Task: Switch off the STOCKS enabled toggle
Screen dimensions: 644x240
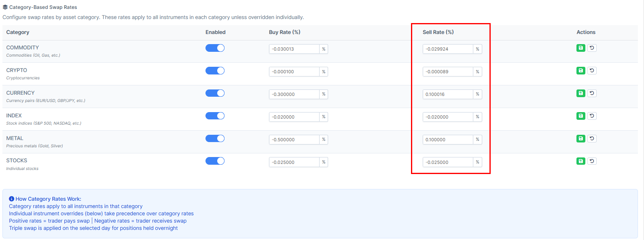Action: [215, 161]
